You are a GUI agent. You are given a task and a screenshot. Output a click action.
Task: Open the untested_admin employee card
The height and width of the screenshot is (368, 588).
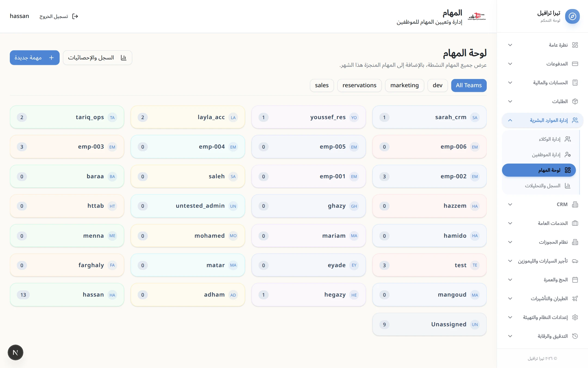point(188,206)
